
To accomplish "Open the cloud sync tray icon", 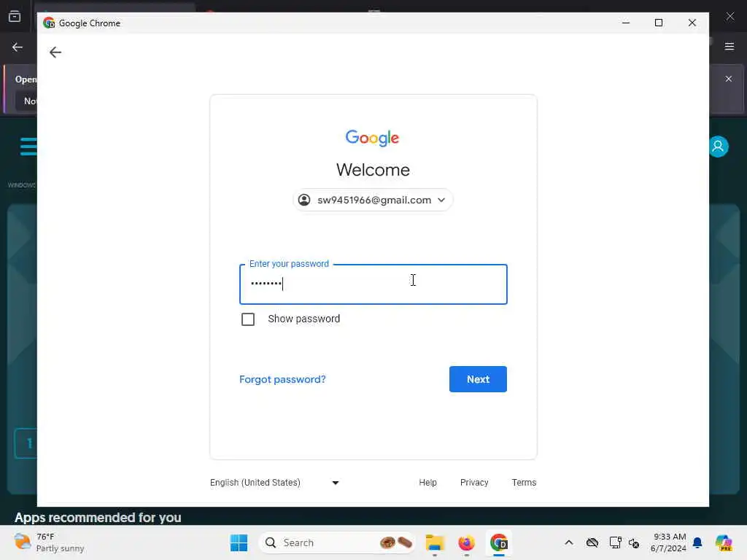I will click(592, 542).
